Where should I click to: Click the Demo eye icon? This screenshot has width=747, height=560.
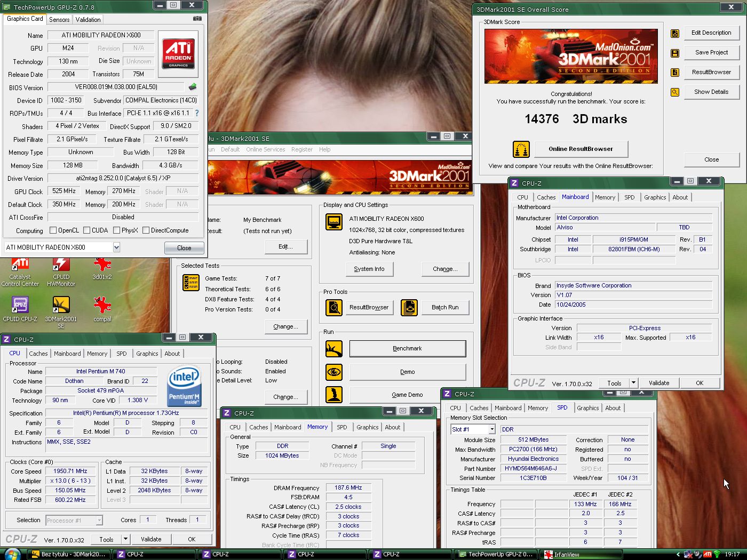point(334,372)
